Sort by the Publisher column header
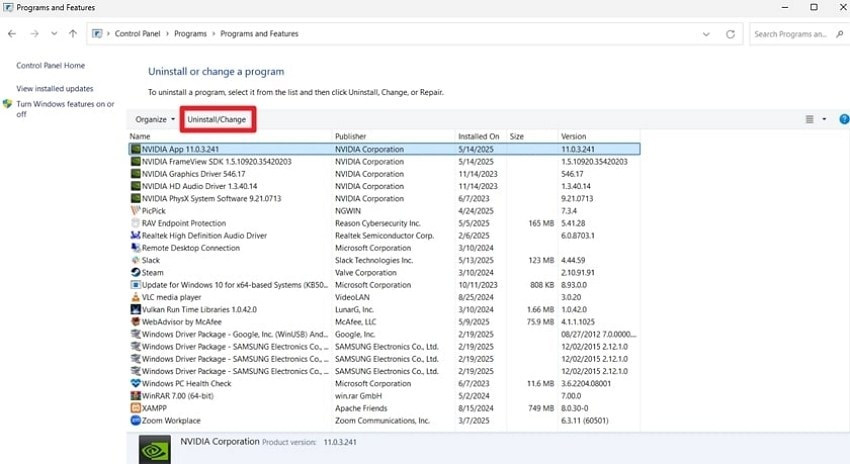850x464 pixels. coord(394,137)
